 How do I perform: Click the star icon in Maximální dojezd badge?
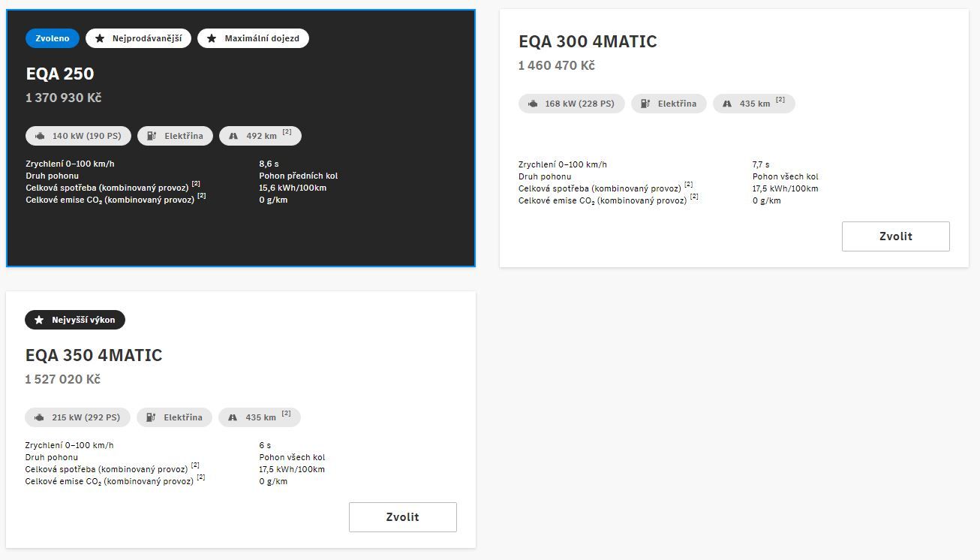(x=212, y=38)
